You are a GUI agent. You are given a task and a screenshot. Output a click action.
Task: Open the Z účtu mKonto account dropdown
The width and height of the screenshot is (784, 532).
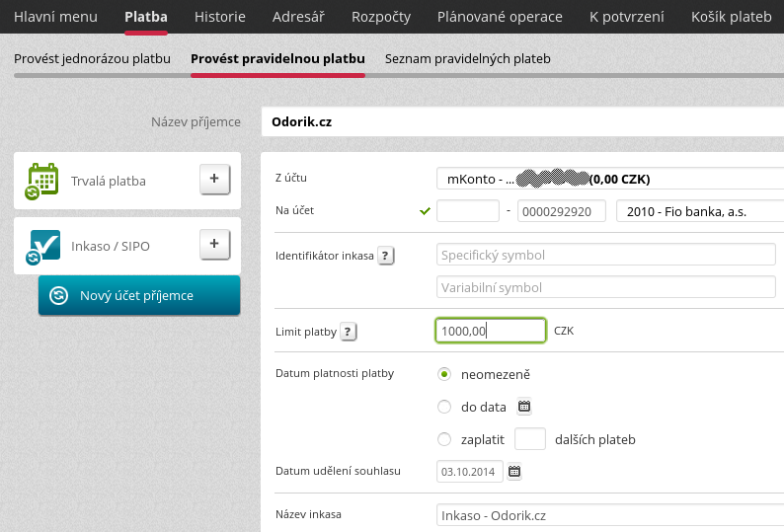[x=609, y=179]
